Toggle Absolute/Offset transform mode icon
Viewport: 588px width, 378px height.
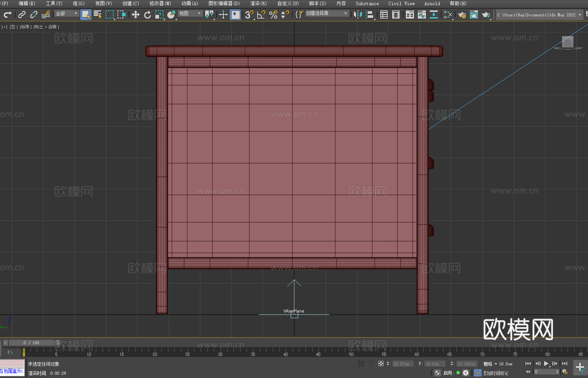click(x=381, y=364)
